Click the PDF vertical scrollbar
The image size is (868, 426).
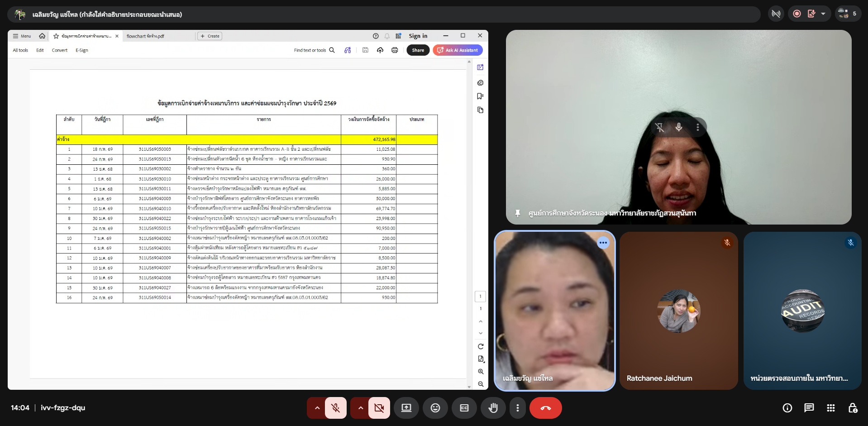tap(469, 222)
